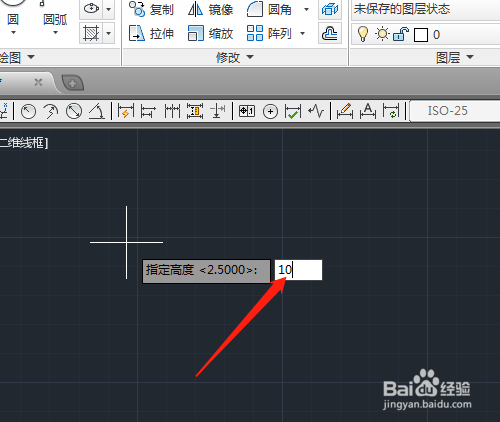Select the Fillet (圆角) tool
500x422 pixels.
[x=269, y=9]
